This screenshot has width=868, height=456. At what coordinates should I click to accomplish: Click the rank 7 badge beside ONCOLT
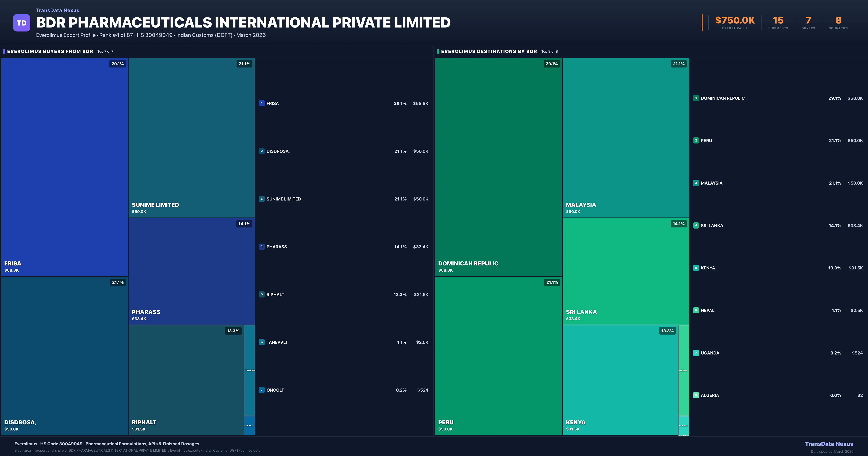coord(261,390)
